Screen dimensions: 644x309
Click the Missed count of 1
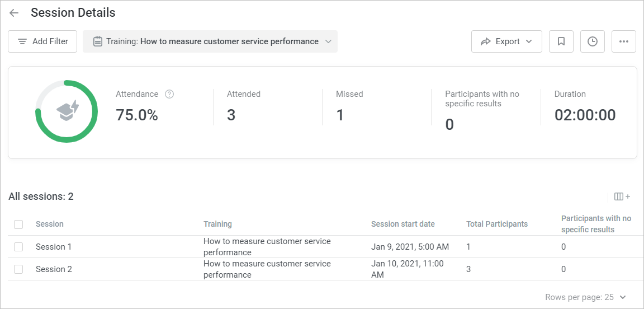coord(340,115)
